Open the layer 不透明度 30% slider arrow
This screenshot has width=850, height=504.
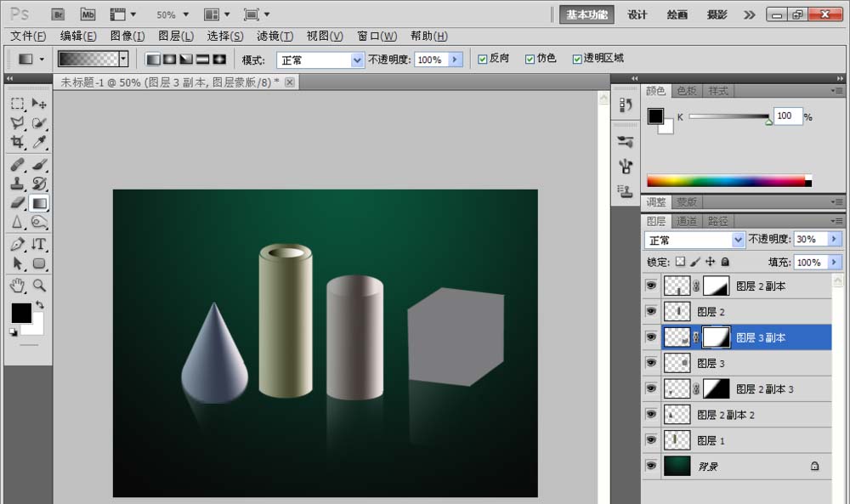835,239
